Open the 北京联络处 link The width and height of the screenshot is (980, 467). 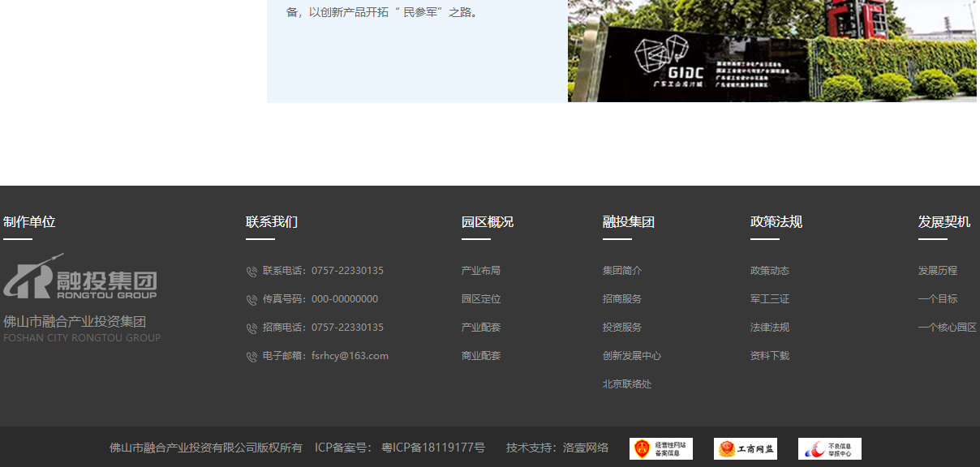click(x=626, y=383)
